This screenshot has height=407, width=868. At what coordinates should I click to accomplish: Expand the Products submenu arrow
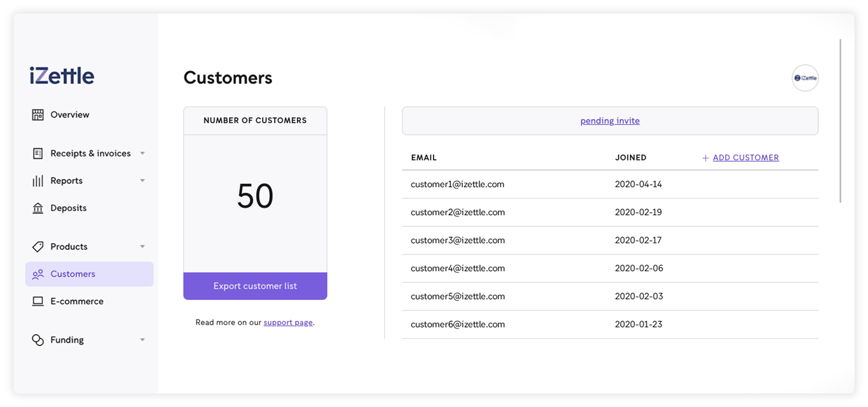tap(142, 247)
